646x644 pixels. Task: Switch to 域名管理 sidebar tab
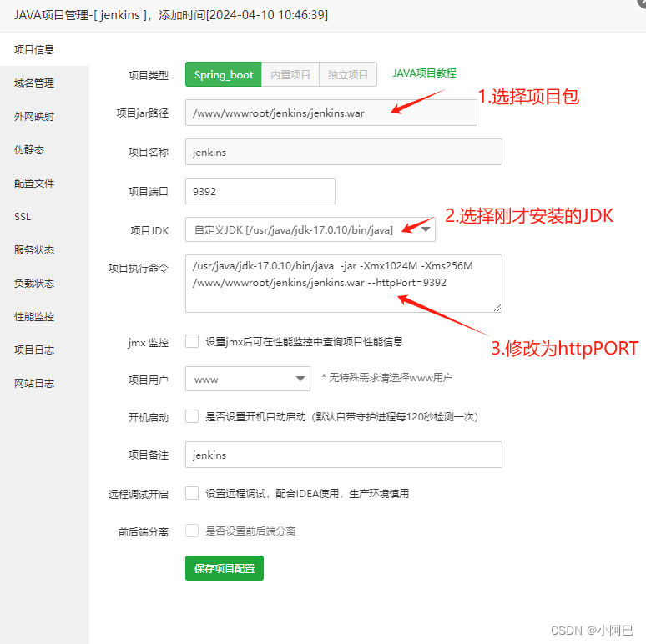tap(44, 83)
